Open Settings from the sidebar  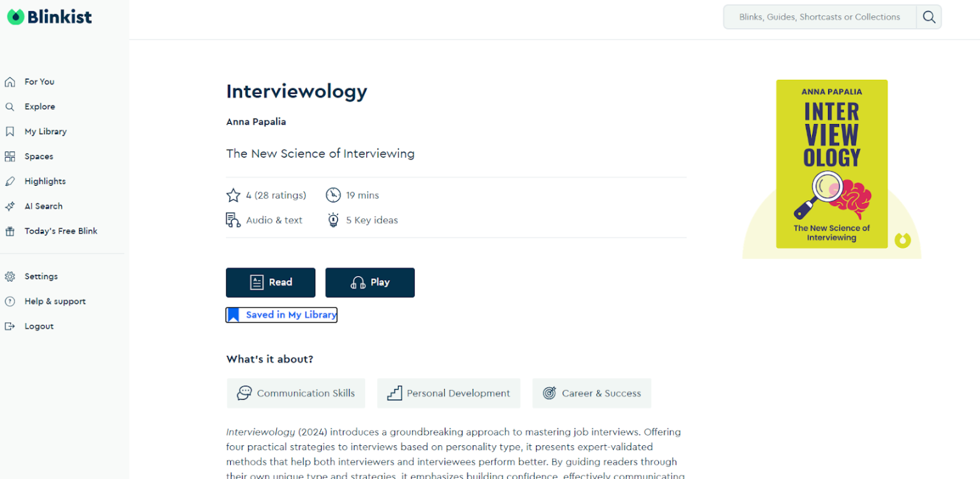pos(41,276)
